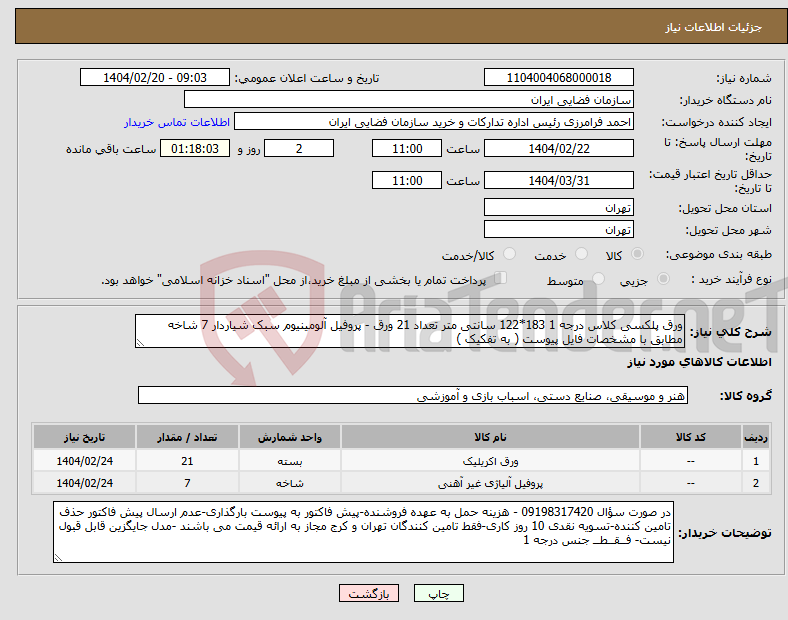788x620 pixels.
Task: Click the بسته unit cell
Action: [x=290, y=461]
